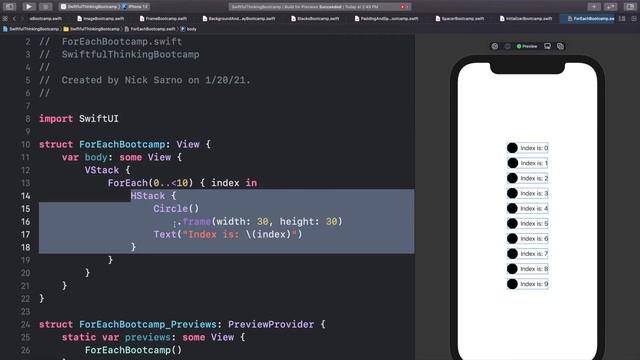Click 'VStack {' on line 12
640x360 pixels.
[107, 170]
